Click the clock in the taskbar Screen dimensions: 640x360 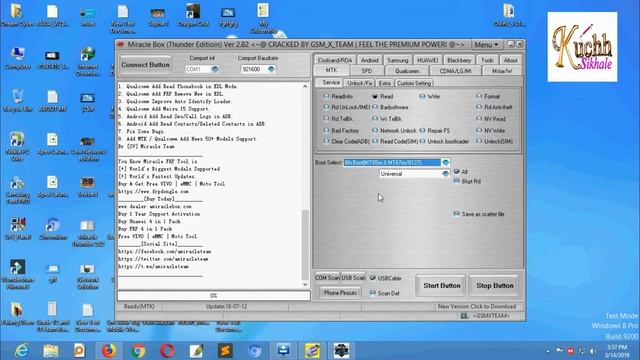[x=617, y=351]
